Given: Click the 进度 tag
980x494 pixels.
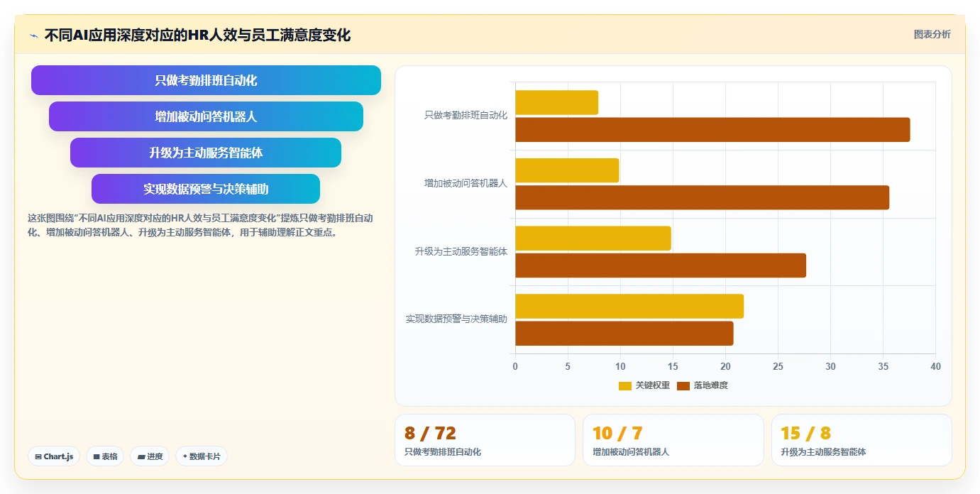Looking at the screenshot, I should click(150, 456).
